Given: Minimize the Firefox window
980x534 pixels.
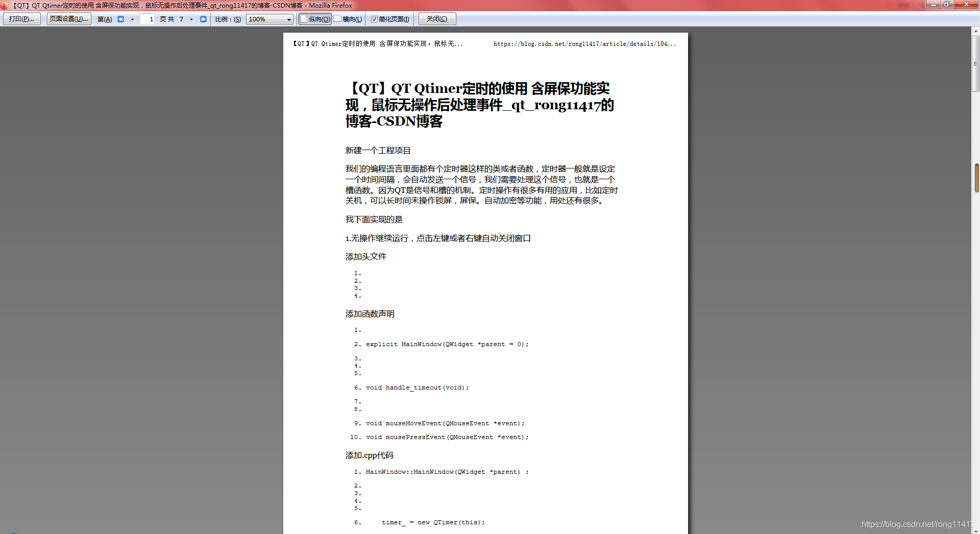Looking at the screenshot, I should 933,5.
